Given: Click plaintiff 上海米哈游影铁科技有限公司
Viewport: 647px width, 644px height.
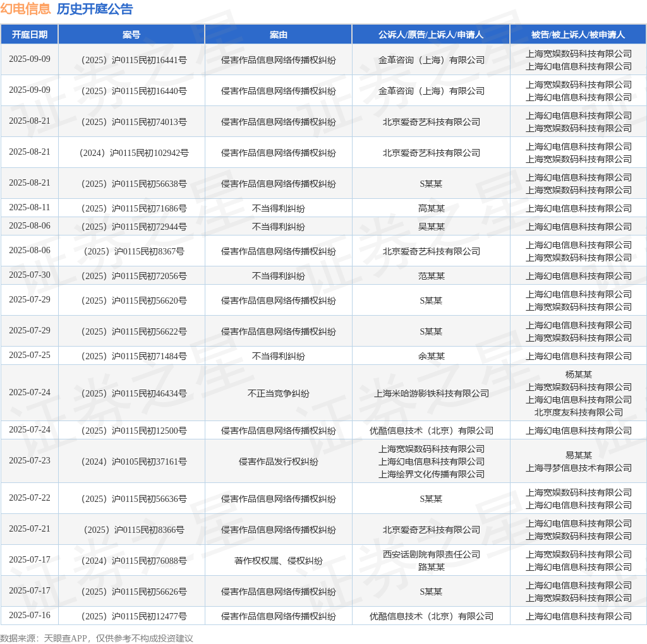Looking at the screenshot, I should tap(431, 393).
